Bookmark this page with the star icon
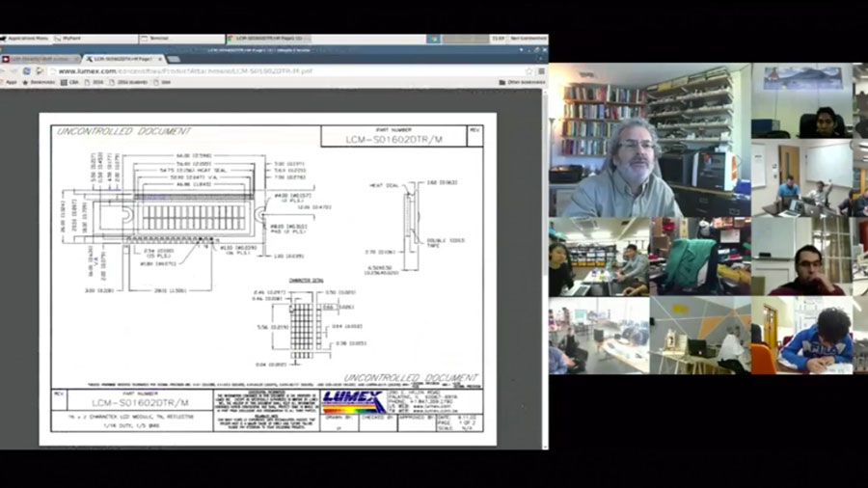Screen dimensions: 868x488 tap(529, 71)
